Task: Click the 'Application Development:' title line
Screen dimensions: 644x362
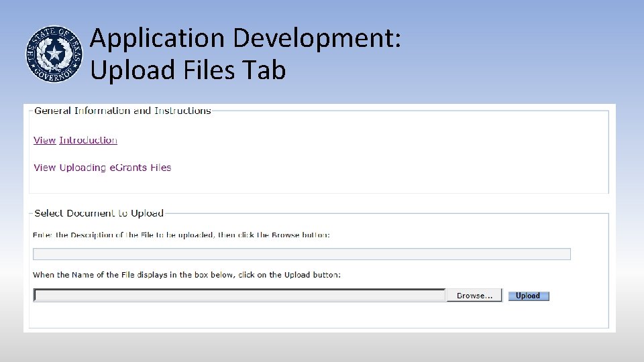Action: (x=246, y=38)
